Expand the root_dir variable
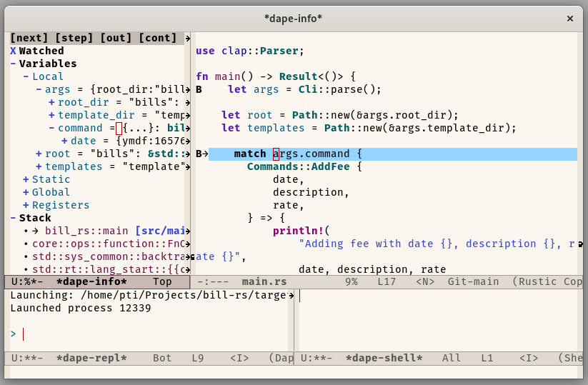This screenshot has height=385, width=588. click(51, 102)
